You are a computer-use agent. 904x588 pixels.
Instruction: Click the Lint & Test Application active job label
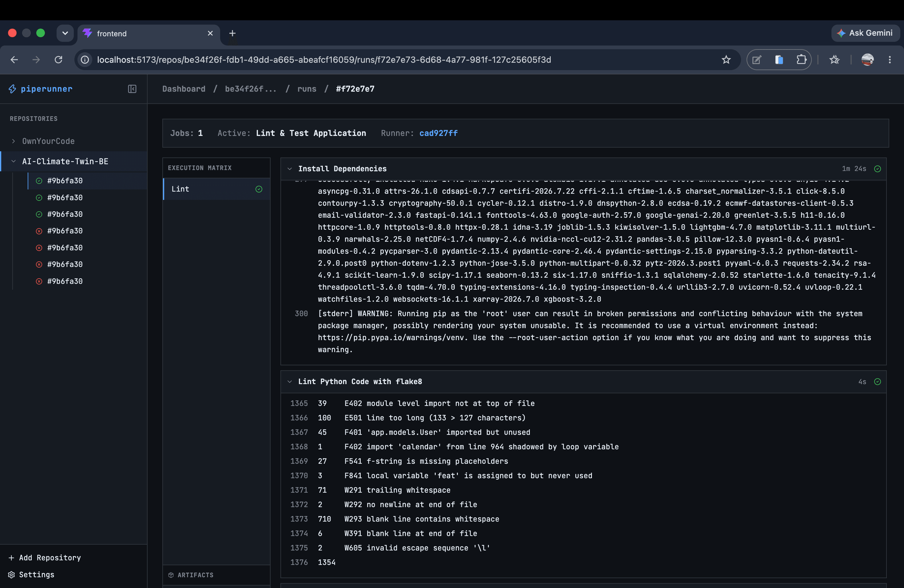[x=311, y=133]
